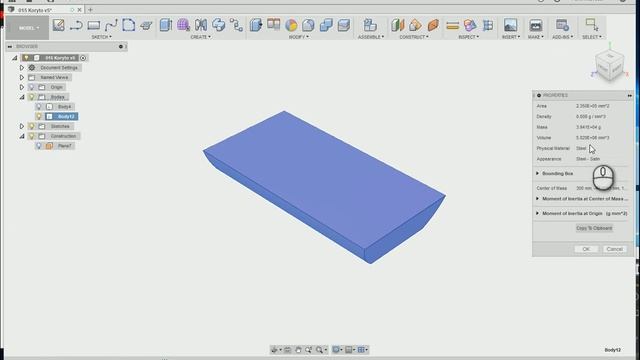Click the Copy To Clipboard button
This screenshot has height=360, width=640.
click(x=594, y=228)
